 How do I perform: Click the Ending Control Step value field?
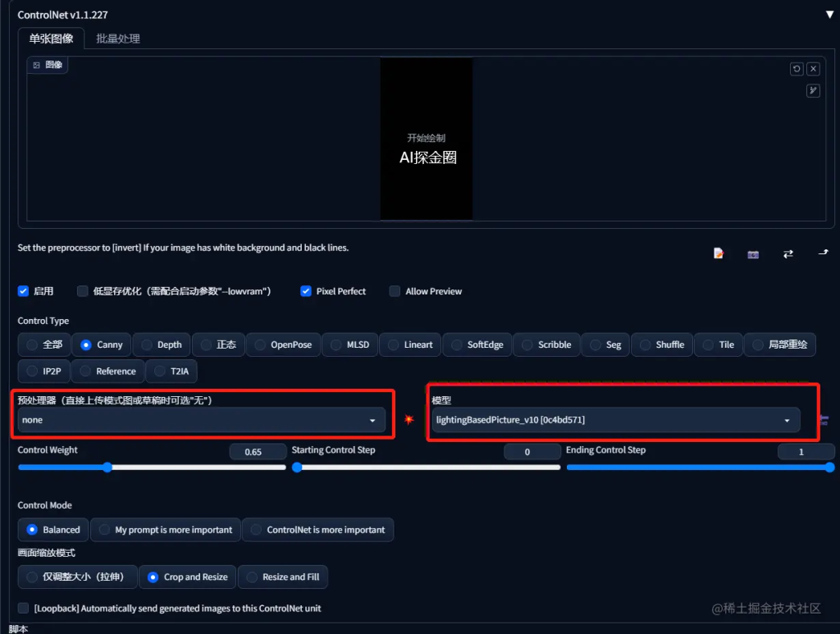pyautogui.click(x=806, y=451)
